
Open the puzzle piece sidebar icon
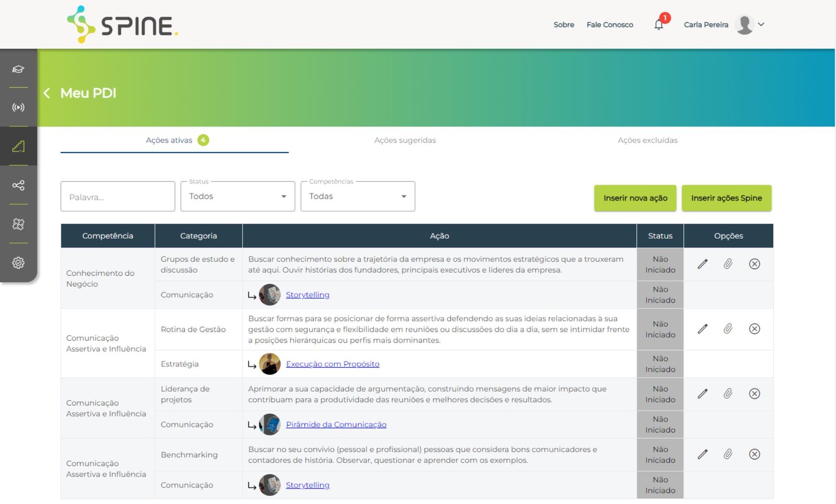pyautogui.click(x=18, y=224)
